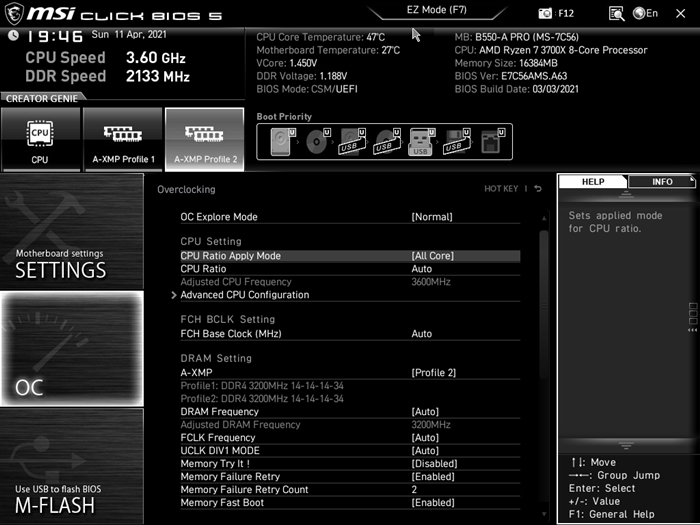The image size is (700, 525).
Task: Toggle Memory Fast Boot option
Action: [350, 503]
